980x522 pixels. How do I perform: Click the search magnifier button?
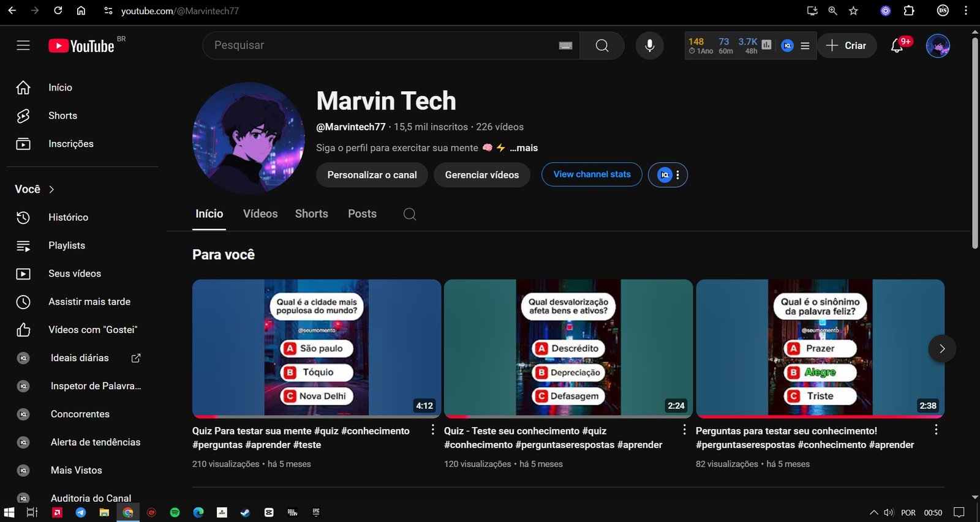pos(601,45)
